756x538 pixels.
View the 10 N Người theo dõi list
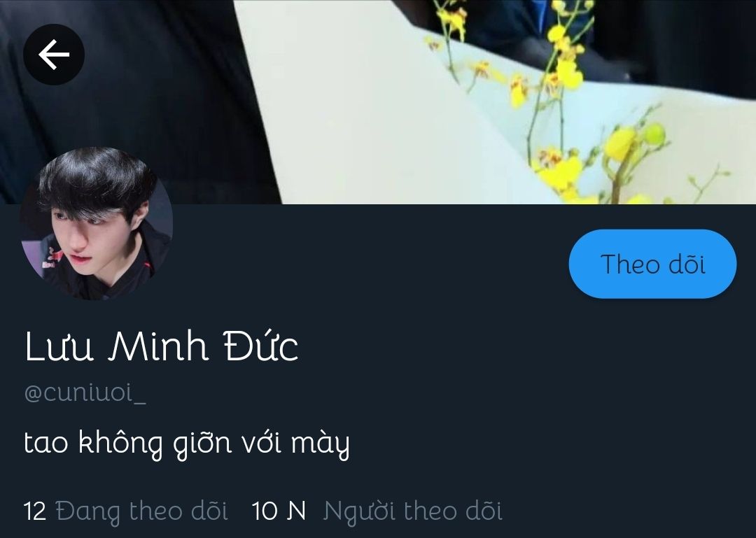point(377,511)
